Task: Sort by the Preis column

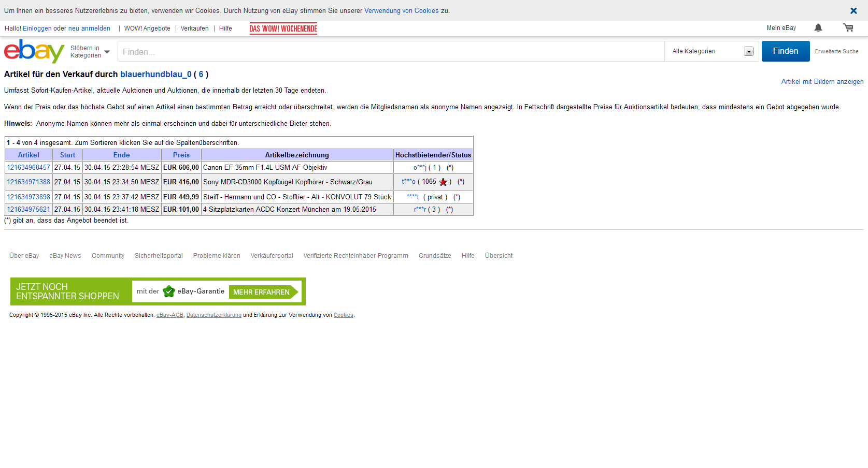Action: (181, 155)
